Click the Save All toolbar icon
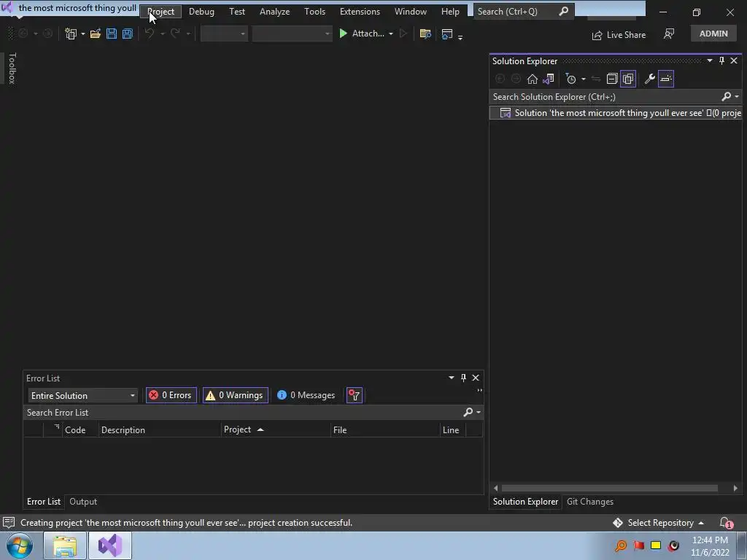The width and height of the screenshot is (747, 560). click(127, 34)
